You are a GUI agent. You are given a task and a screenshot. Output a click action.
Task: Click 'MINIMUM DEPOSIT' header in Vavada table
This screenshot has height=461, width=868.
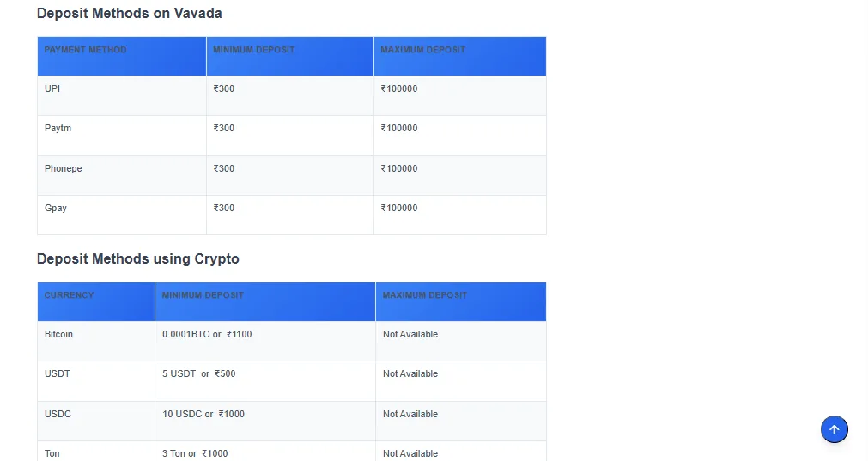290,56
